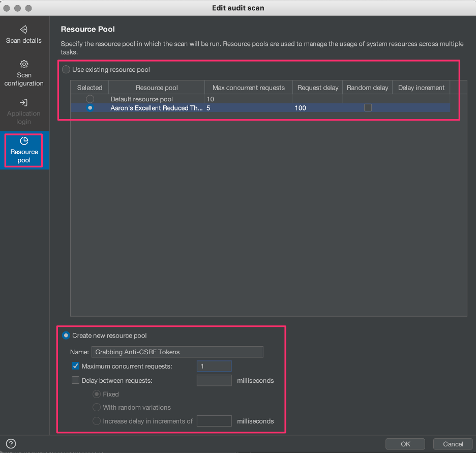Click the Delay between requests milliseconds field

pos(214,380)
